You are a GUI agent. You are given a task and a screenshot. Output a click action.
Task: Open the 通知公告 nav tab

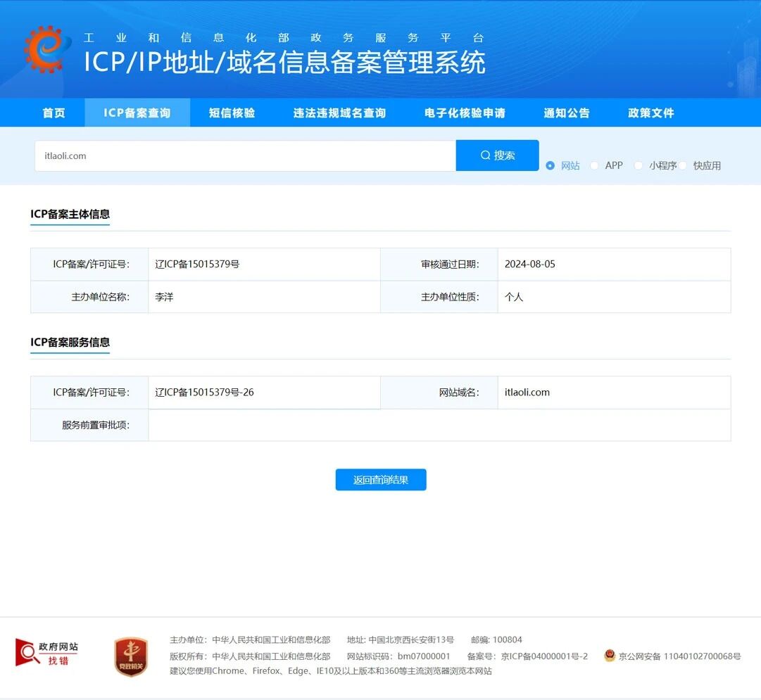click(x=567, y=113)
